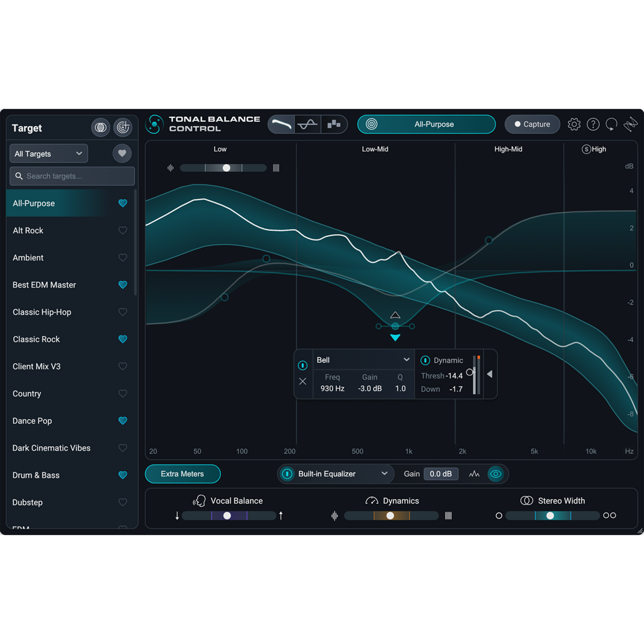Collapse the Dynamic panel arrow
The height and width of the screenshot is (644, 644).
489,374
